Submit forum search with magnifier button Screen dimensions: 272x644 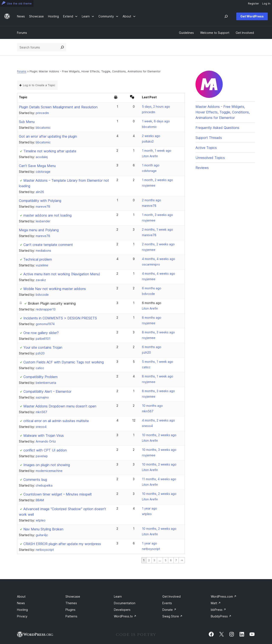(x=62, y=47)
